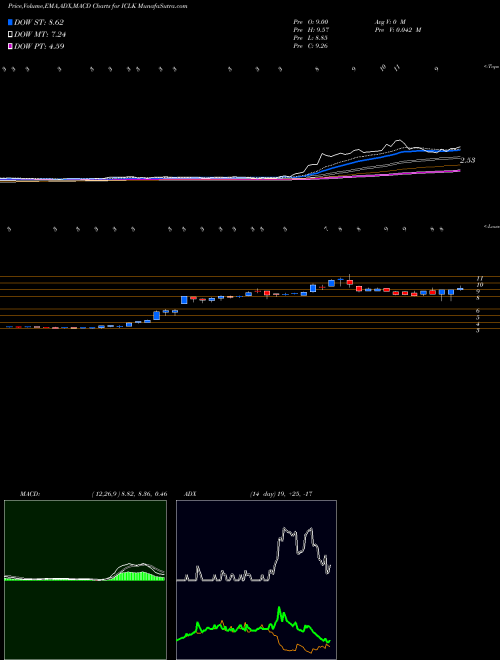The width and height of the screenshot is (500, 660).
Task: Select the 'DOW ST: 8.62' legend text
Action: [x=39, y=22]
